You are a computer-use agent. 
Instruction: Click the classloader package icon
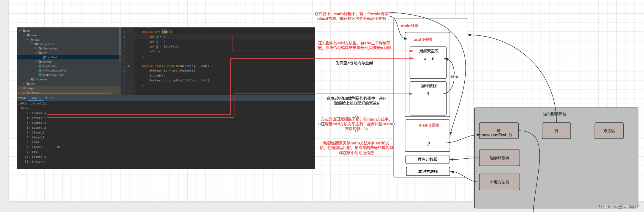[x=40, y=48]
